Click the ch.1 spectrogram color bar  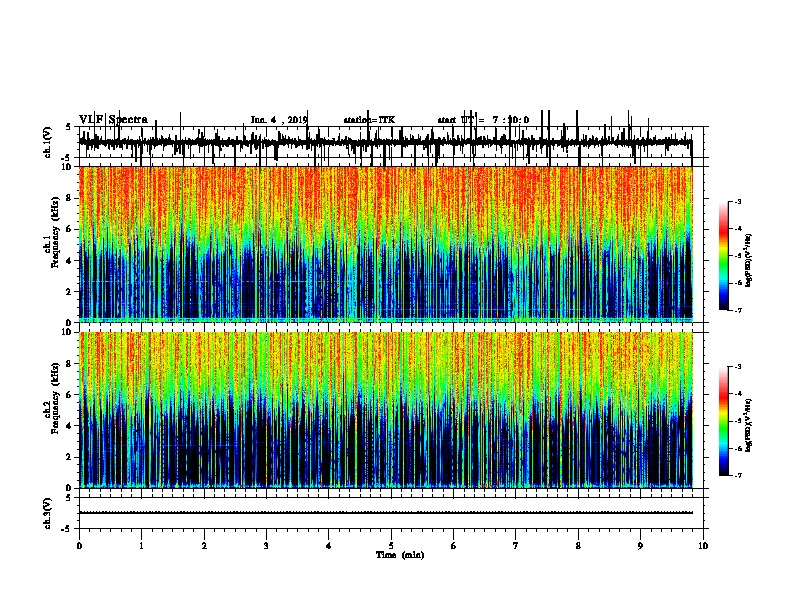(x=724, y=256)
